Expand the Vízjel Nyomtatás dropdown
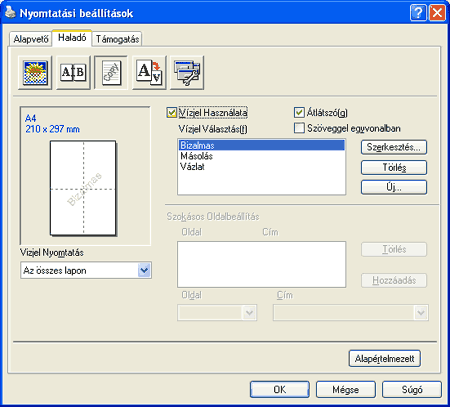 (144, 270)
